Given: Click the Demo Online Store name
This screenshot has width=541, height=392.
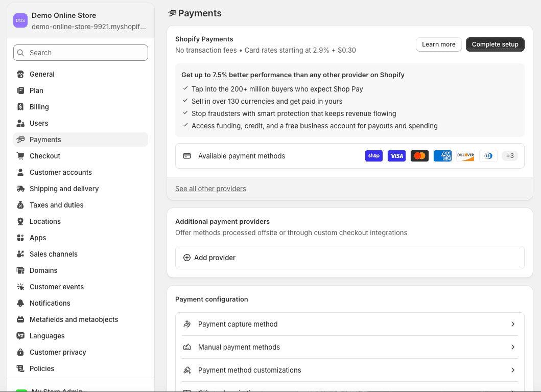Looking at the screenshot, I should [x=64, y=15].
